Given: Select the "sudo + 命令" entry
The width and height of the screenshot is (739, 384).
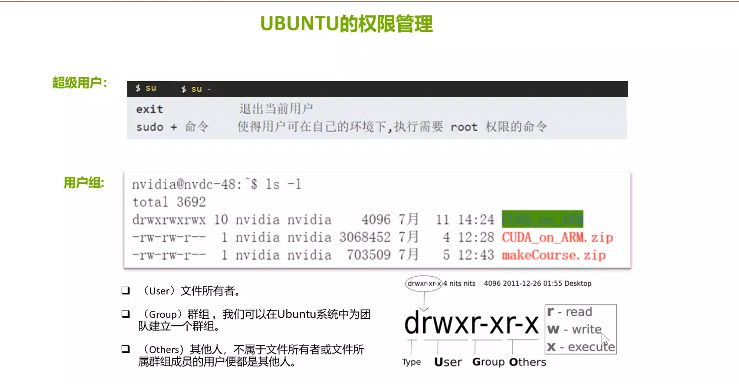Looking at the screenshot, I should (x=172, y=127).
